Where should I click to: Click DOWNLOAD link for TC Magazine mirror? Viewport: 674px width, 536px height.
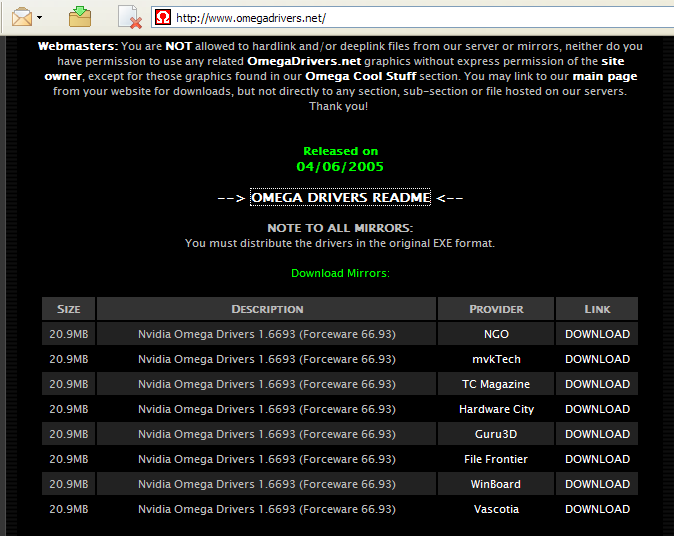(x=597, y=384)
